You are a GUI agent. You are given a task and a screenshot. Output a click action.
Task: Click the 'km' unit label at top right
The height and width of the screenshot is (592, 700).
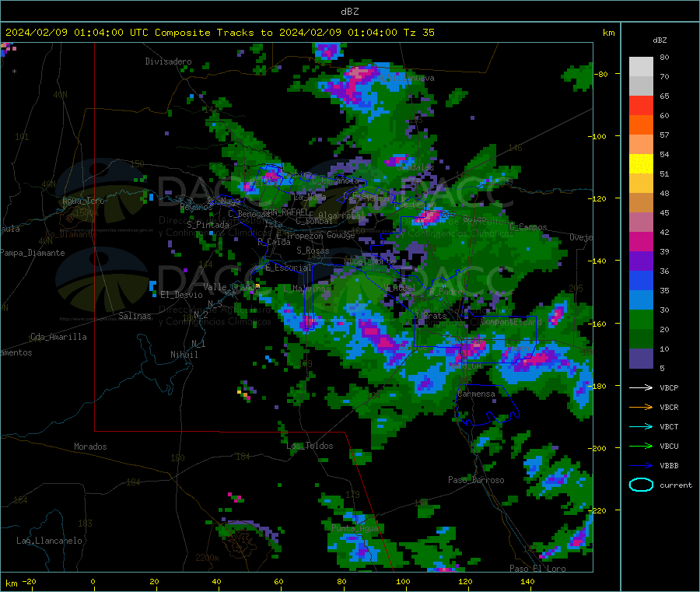(608, 33)
